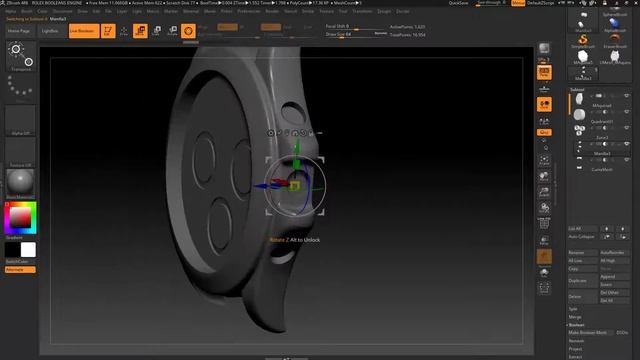Hide the Zone3 subtool eye
The height and width of the screenshot is (360, 640).
tap(627, 128)
